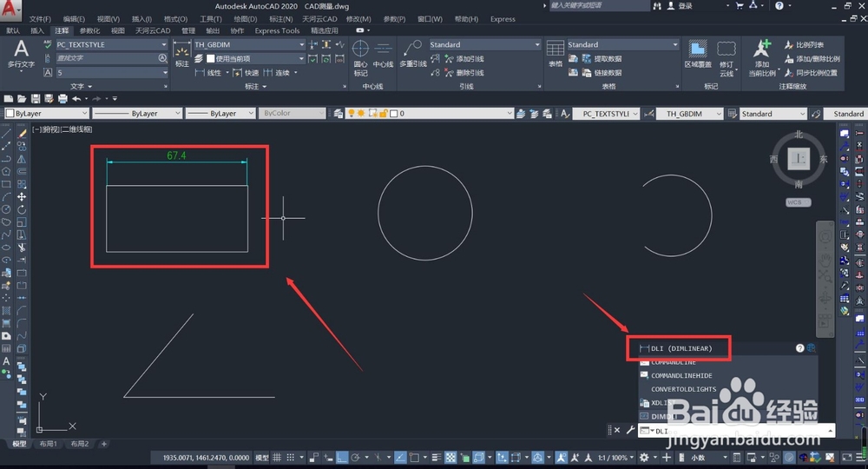Click the linear dimension (线性) button

[x=208, y=73]
